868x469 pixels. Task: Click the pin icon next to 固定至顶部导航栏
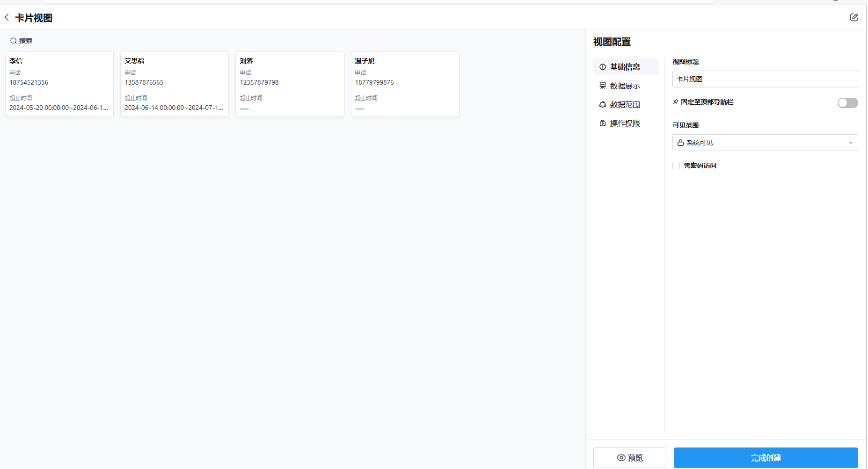pyautogui.click(x=675, y=102)
